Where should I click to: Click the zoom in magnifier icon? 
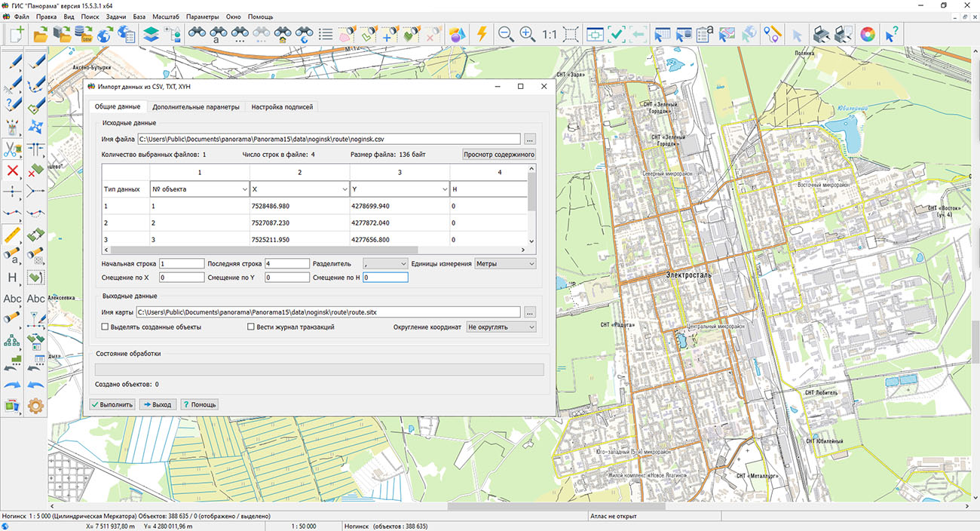pos(527,34)
